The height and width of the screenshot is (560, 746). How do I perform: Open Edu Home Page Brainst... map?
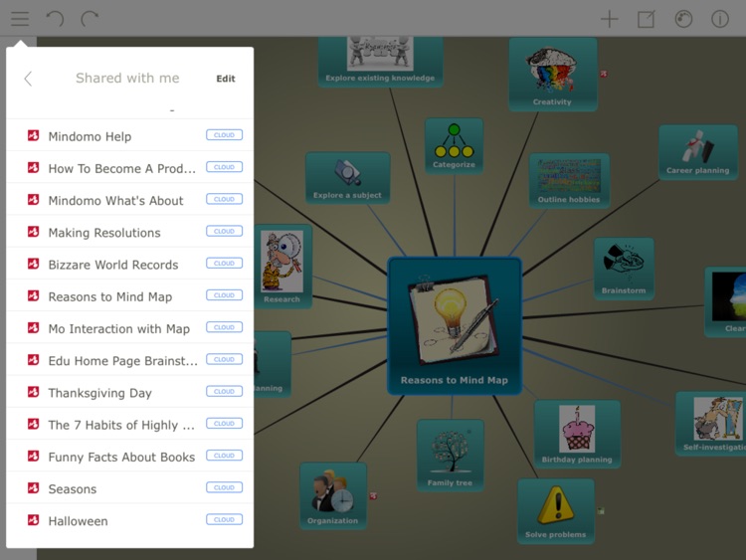coord(129,360)
